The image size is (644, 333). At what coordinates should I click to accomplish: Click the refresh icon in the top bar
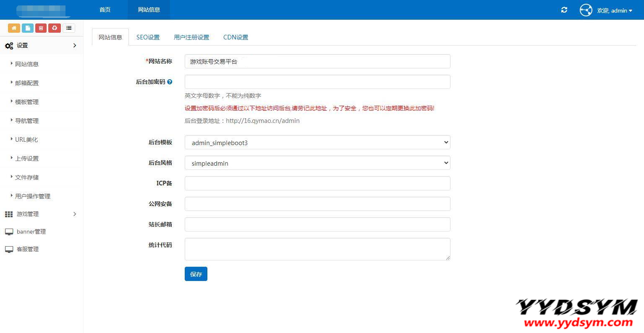(564, 10)
